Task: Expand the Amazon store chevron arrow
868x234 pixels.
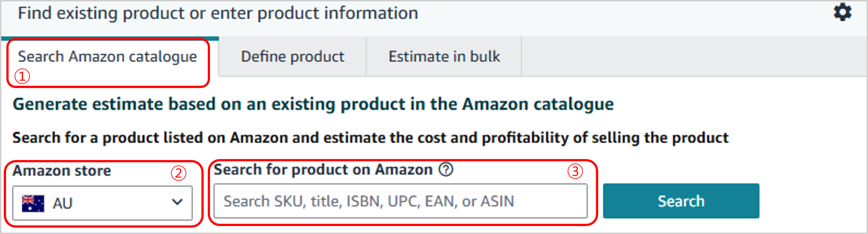Action: (177, 202)
